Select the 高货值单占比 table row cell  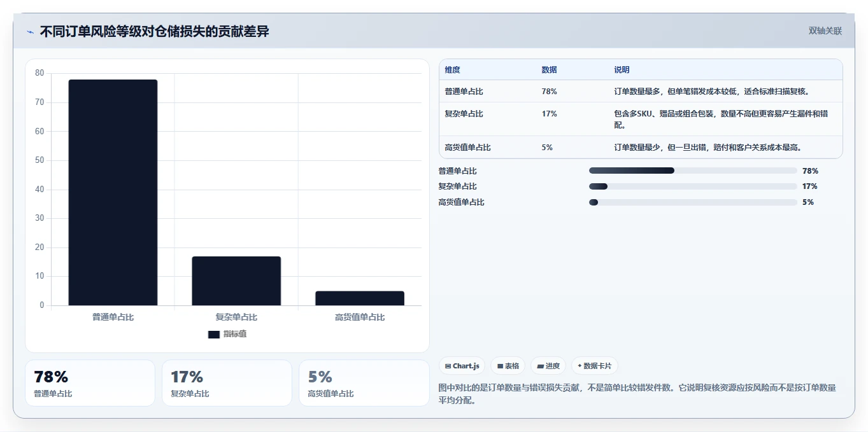pyautogui.click(x=467, y=148)
